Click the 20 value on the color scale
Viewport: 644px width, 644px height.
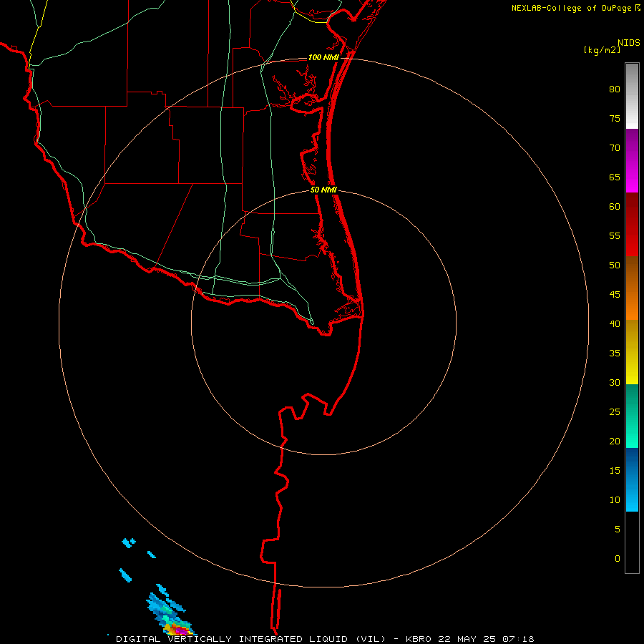[x=615, y=441]
